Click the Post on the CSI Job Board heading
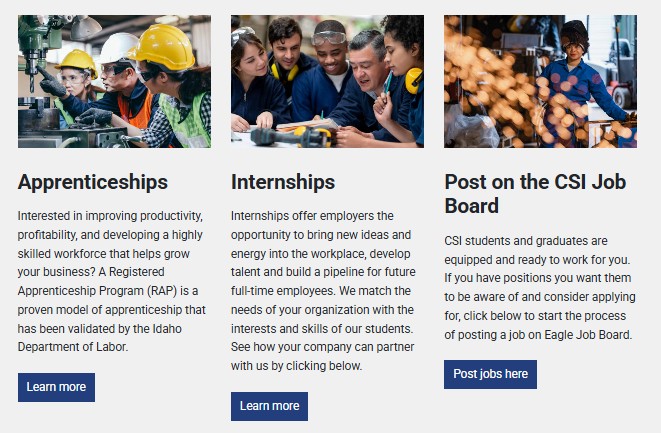661x433 pixels. [534, 194]
